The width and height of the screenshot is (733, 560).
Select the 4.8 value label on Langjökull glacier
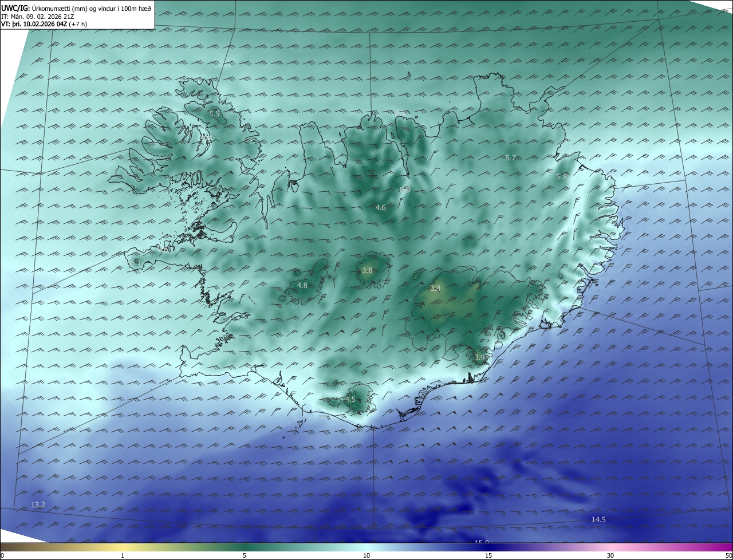302,286
